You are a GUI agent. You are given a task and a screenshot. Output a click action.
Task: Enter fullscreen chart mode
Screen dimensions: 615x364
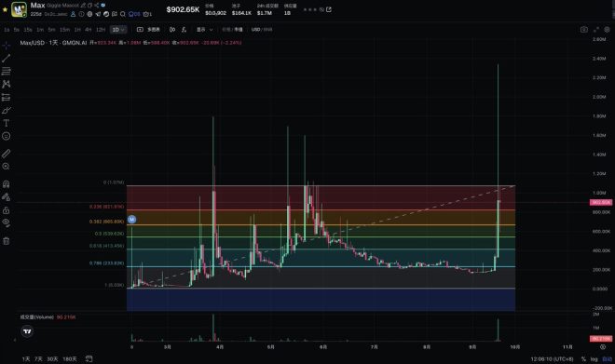tap(596, 30)
